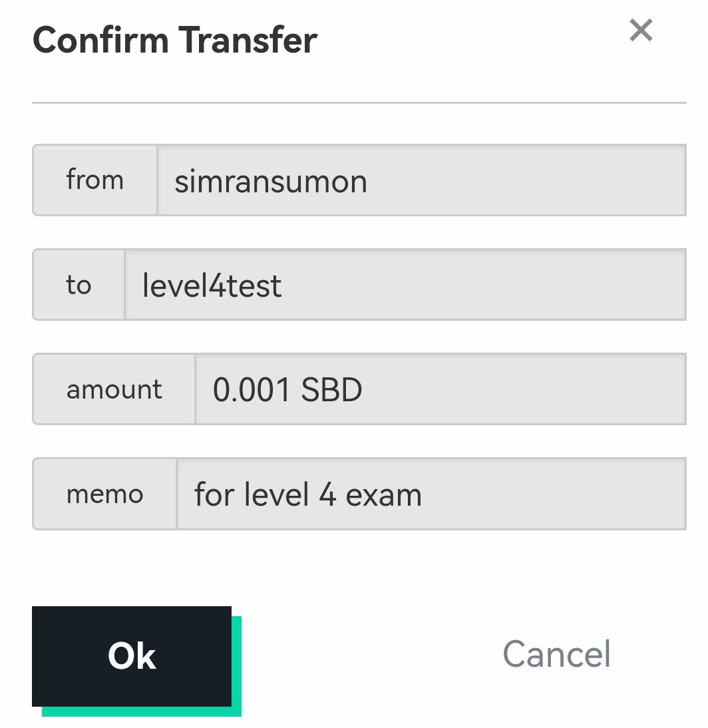708x728 pixels.
Task: Click the recipient name level4test
Action: [212, 285]
